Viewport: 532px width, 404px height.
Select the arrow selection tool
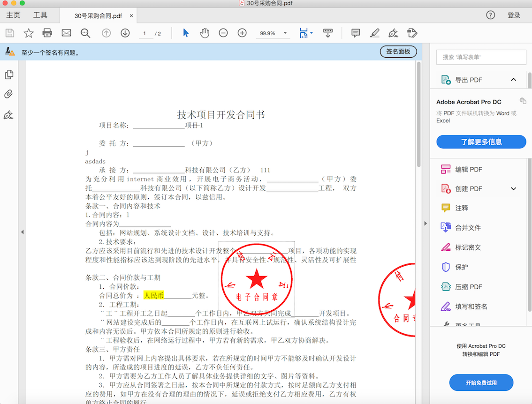(186, 33)
